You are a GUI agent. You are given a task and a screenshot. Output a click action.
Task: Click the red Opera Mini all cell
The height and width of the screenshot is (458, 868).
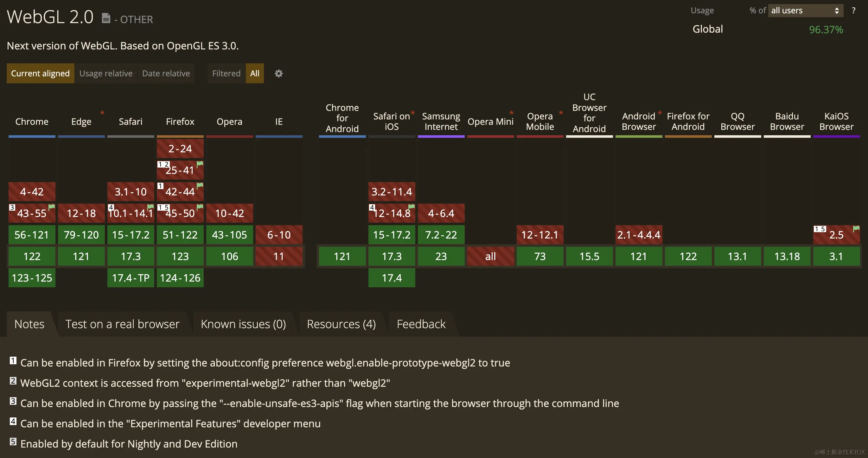point(490,256)
